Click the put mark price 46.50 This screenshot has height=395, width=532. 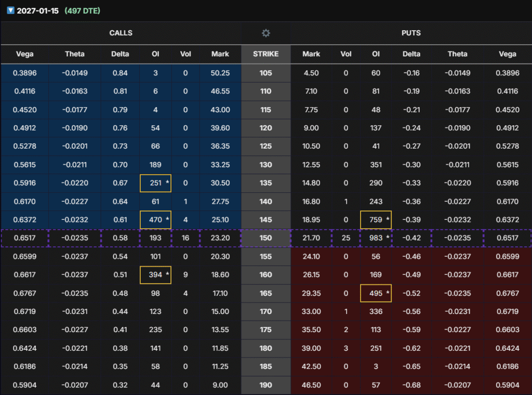click(x=311, y=385)
